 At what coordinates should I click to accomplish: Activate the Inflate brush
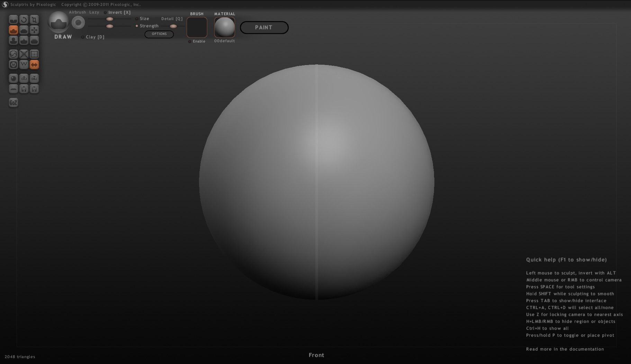13,40
